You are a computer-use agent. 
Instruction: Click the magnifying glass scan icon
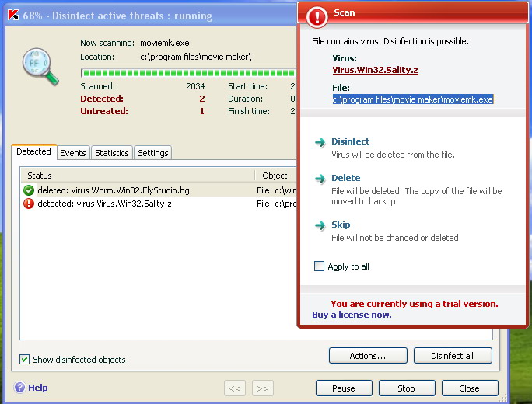(40, 66)
